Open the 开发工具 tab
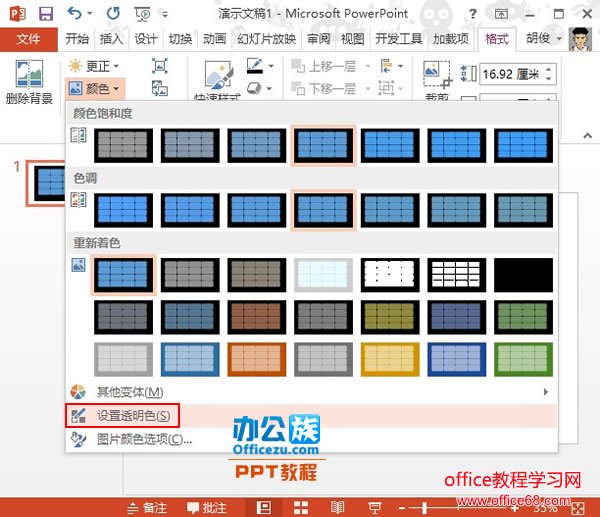The height and width of the screenshot is (517, 600). coord(398,39)
